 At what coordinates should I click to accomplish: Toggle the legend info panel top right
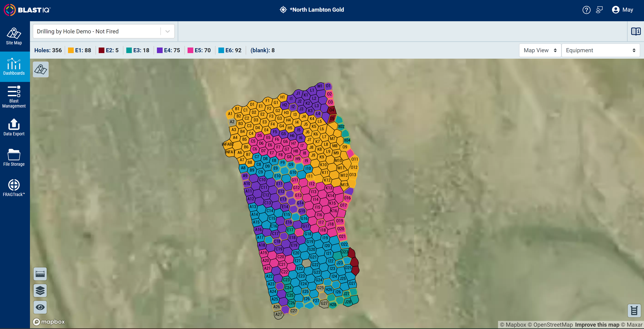[636, 31]
